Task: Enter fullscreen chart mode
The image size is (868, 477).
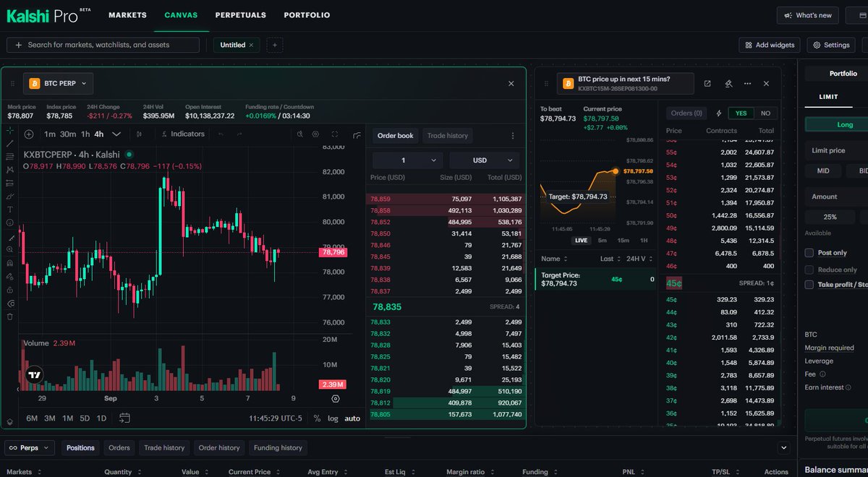Action: (x=334, y=134)
